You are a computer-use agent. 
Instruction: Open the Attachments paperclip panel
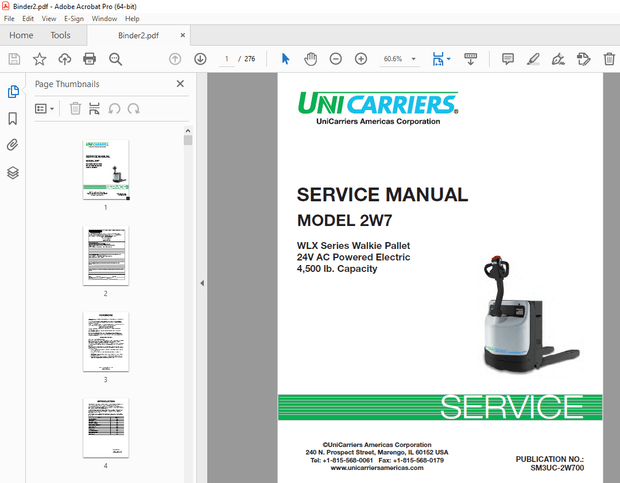click(x=13, y=145)
